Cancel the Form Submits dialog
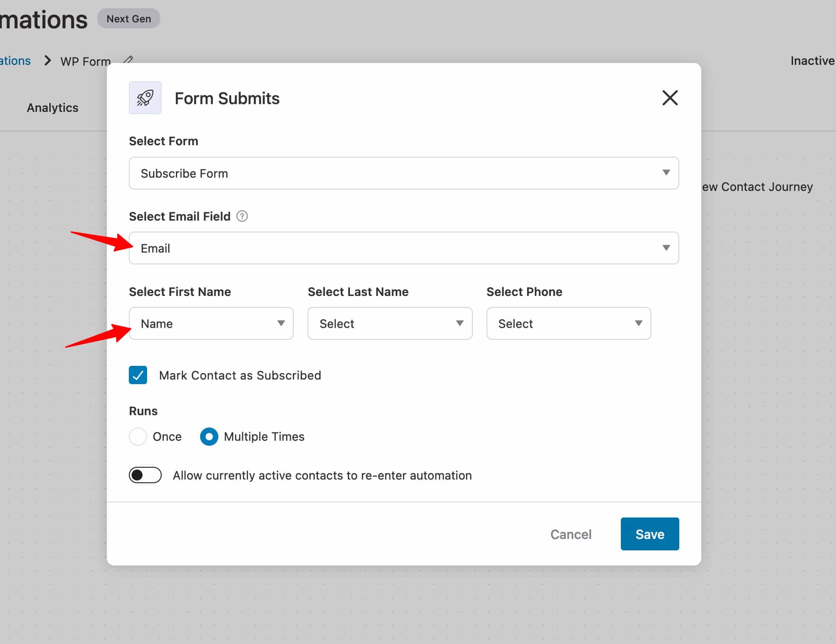 coord(571,534)
